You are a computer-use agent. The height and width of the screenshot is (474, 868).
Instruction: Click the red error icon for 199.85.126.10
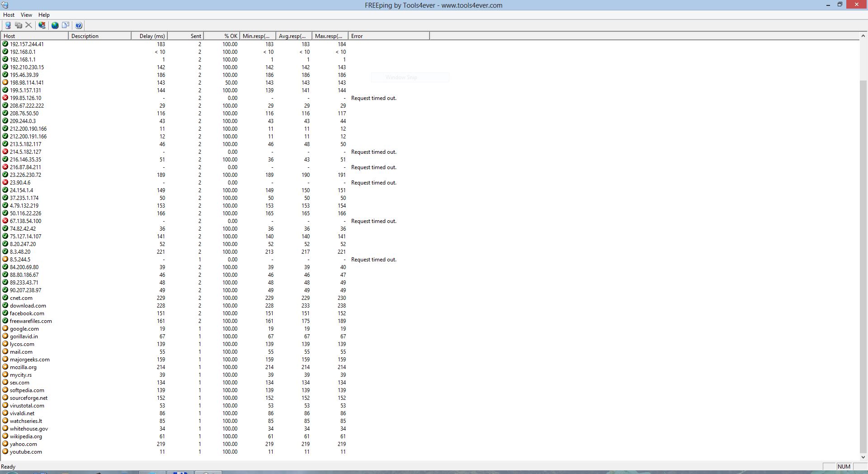click(5, 98)
